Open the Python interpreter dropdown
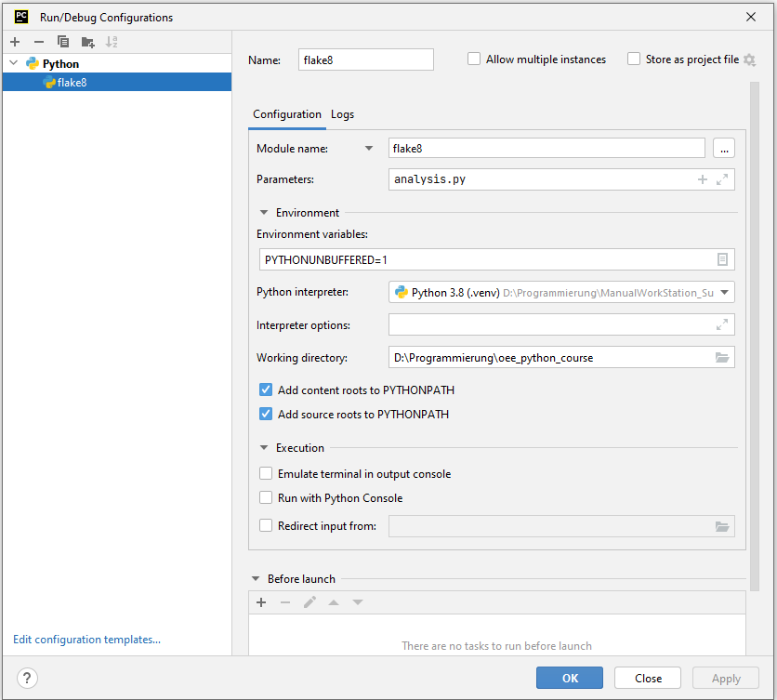 point(724,292)
